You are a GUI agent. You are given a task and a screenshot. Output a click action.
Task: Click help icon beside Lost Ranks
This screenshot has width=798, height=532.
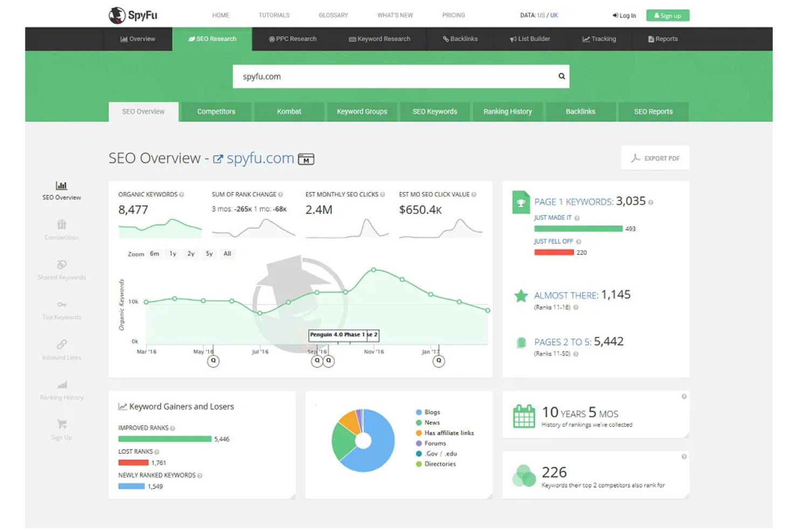(x=157, y=452)
